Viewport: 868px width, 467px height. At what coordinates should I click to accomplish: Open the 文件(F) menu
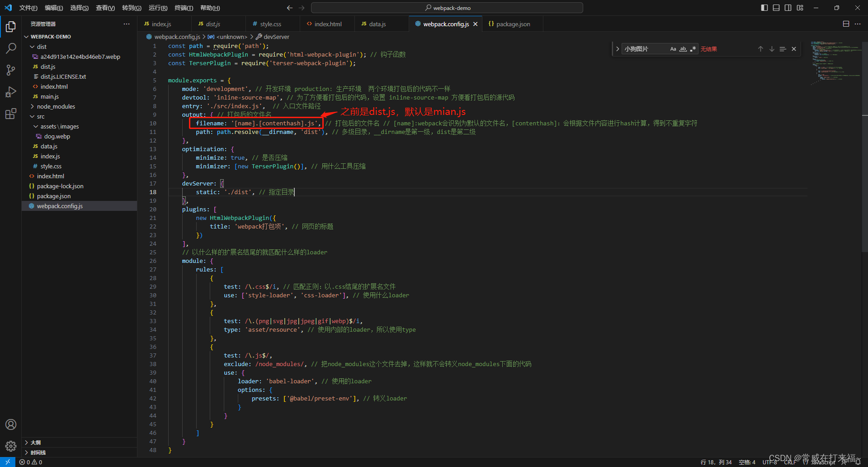(x=28, y=8)
